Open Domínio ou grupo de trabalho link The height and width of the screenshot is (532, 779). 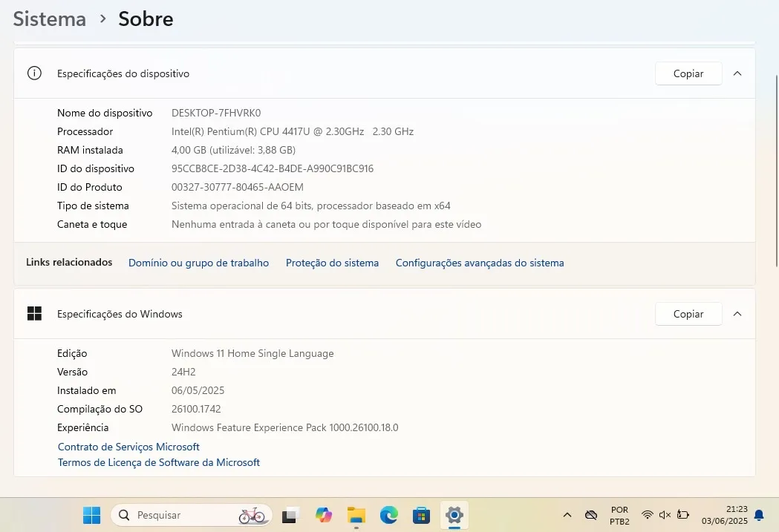[x=198, y=263]
